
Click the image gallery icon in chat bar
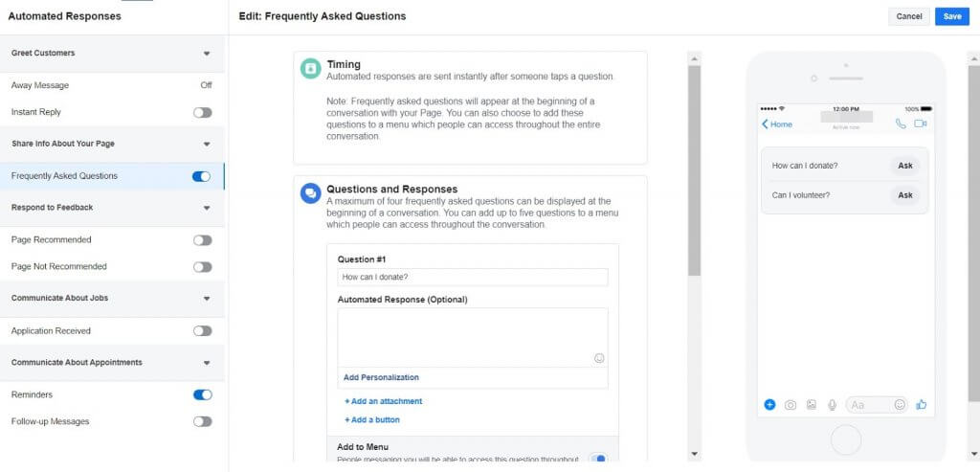[812, 405]
